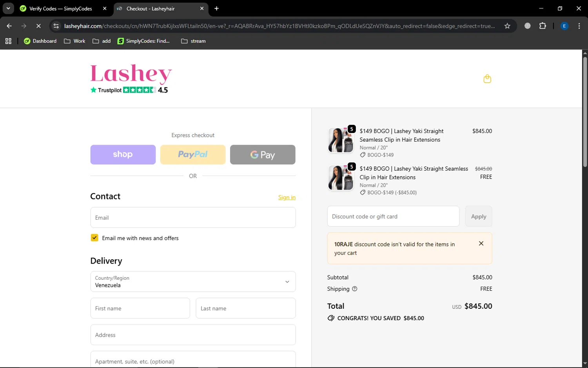
Task: Stop the page loading
Action: click(38, 26)
